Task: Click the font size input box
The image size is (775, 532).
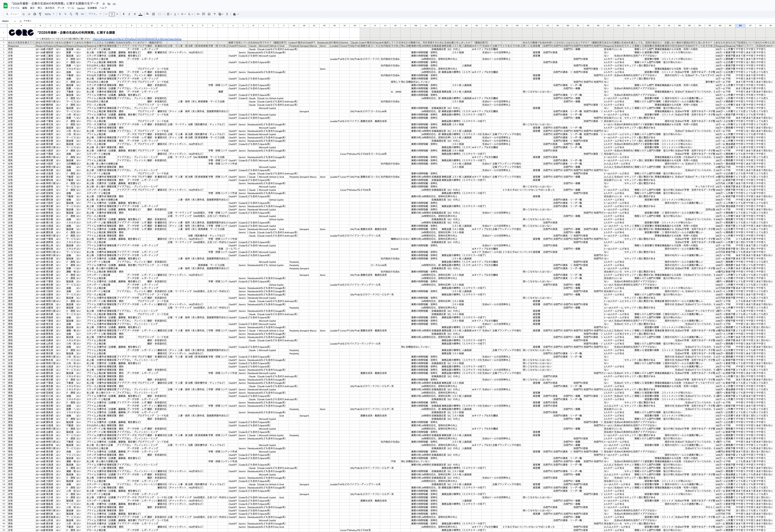Action: (112, 14)
